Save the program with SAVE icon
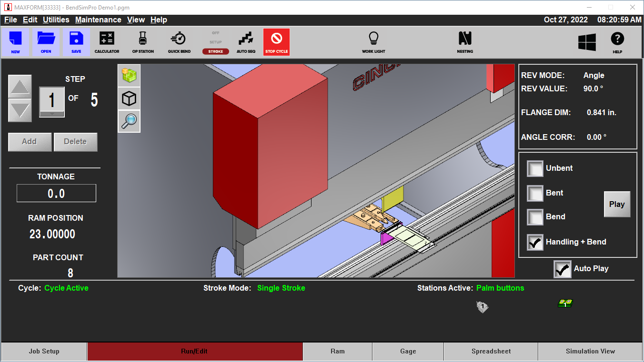 [x=76, y=42]
